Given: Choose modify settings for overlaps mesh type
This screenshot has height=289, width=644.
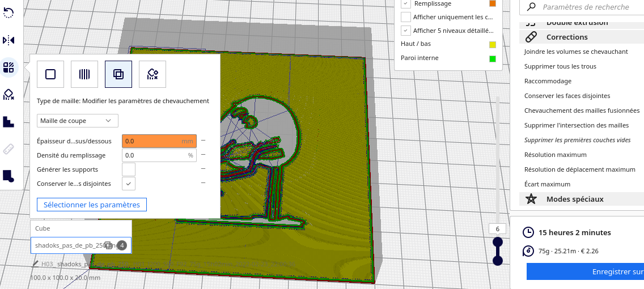Looking at the screenshot, I should click(118, 74).
